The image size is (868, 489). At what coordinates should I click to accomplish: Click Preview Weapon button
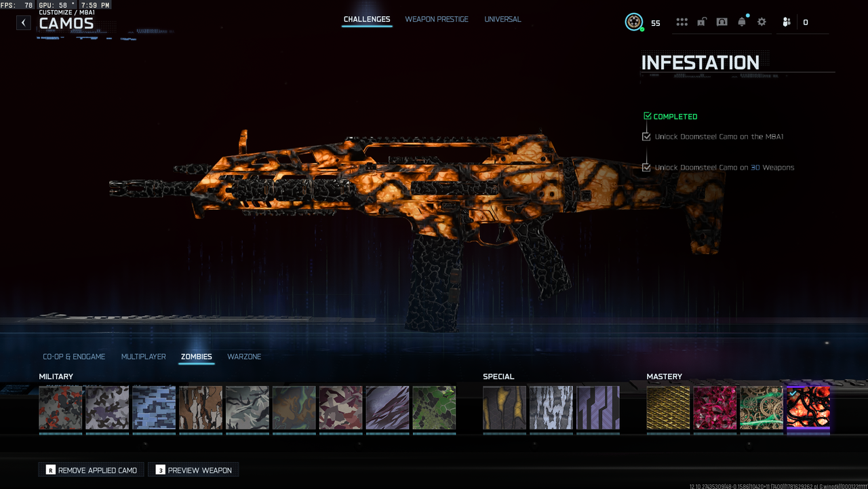193,470
